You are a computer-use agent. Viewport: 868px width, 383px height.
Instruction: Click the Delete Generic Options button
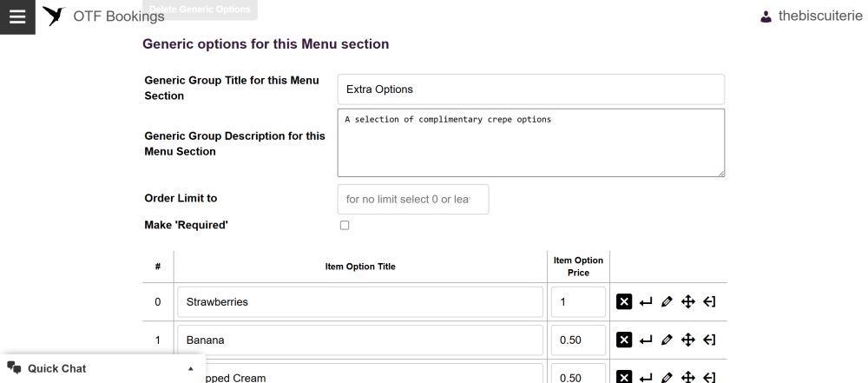[x=200, y=10]
